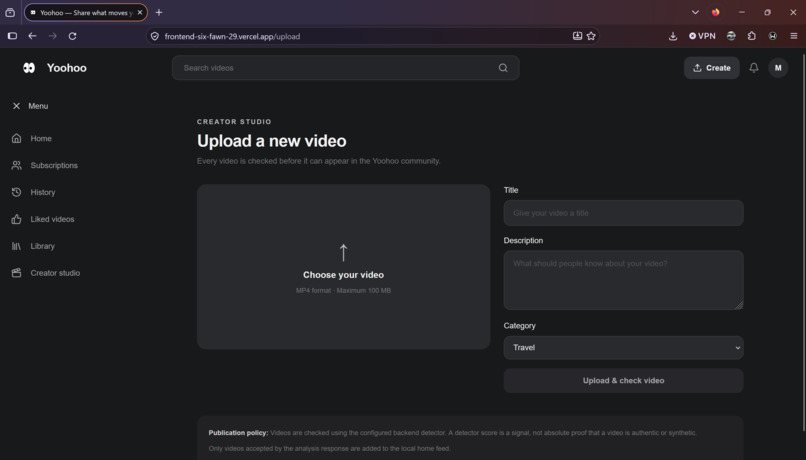Click the MP4 format Maximum 100 MB text
The image size is (806, 460).
[x=343, y=290]
